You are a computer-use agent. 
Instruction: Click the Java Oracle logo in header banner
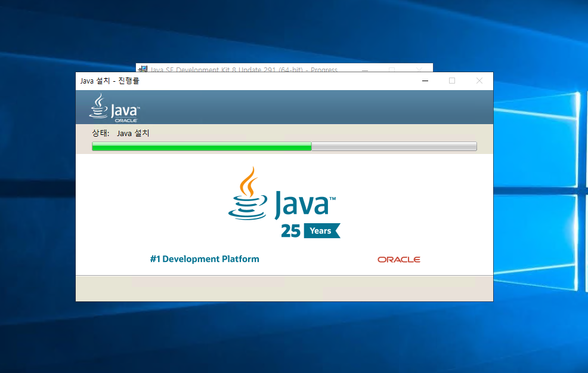[x=114, y=108]
